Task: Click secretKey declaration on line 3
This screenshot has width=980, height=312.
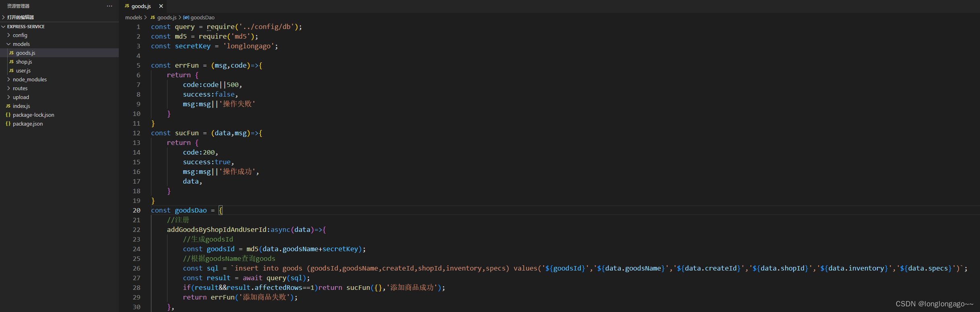Action: (192, 46)
